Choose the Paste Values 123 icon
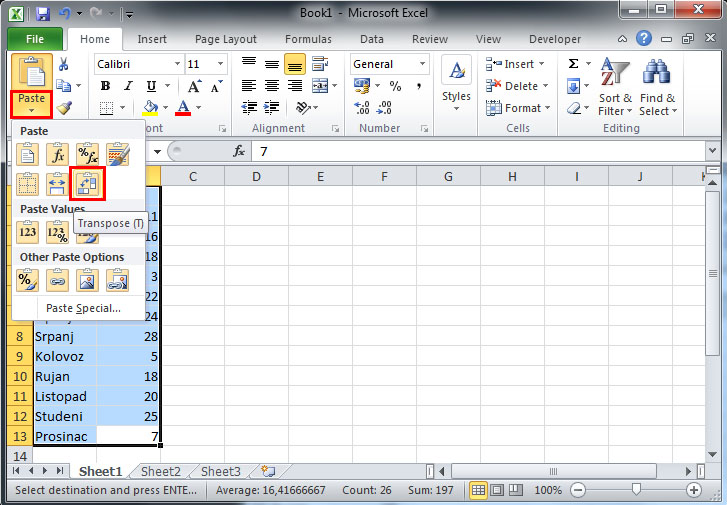 click(28, 232)
